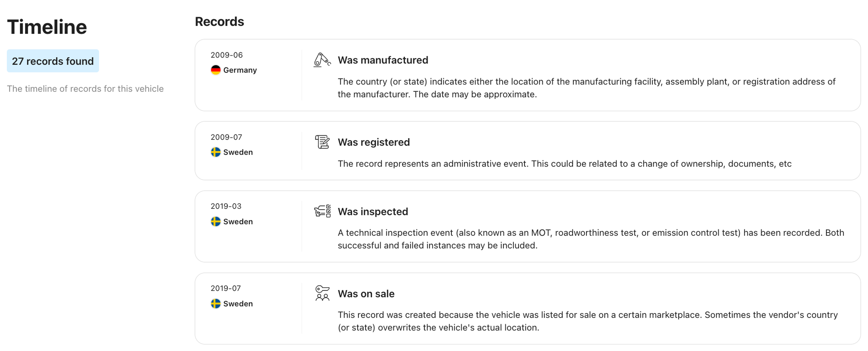Viewport: 868px width, 351px height.
Task: Select the Was registered heading
Action: click(374, 142)
